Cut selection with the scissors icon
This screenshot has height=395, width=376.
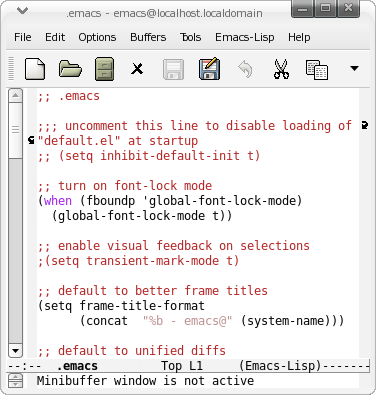281,69
